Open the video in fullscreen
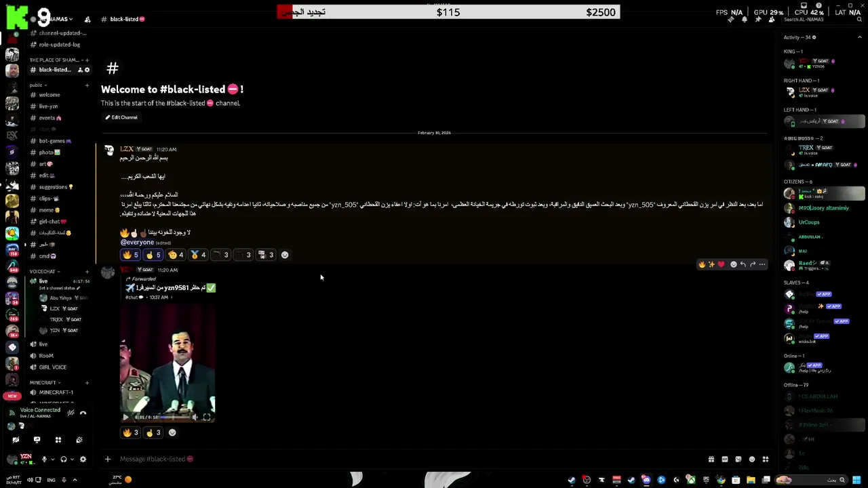Viewport: 868px width, 488px height. tap(206, 417)
